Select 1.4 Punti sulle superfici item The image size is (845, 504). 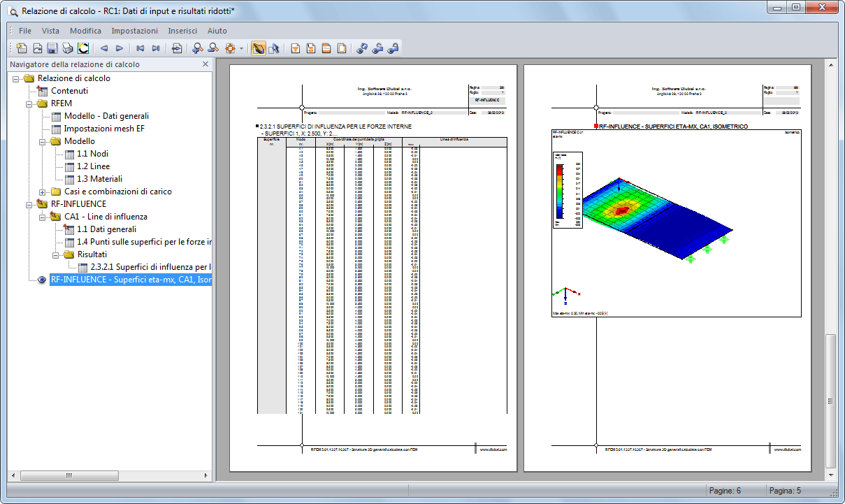pyautogui.click(x=144, y=242)
